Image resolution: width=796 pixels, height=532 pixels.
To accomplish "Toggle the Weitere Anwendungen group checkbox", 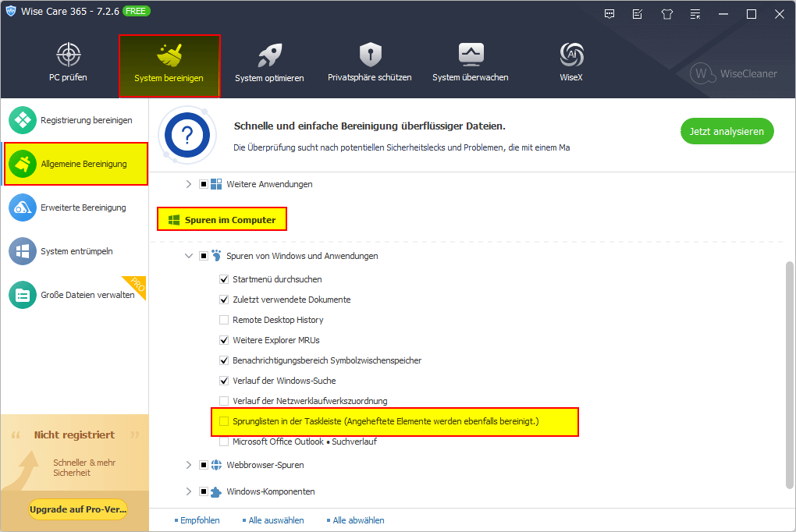I will coord(204,184).
